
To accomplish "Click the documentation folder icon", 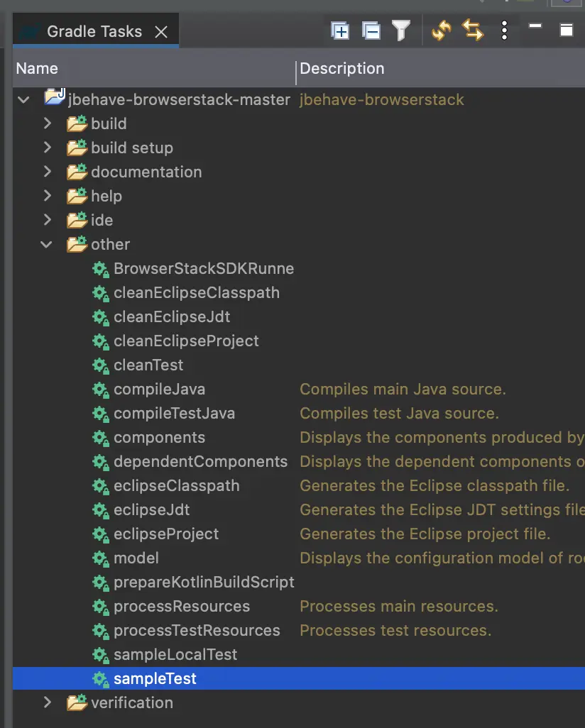I will [77, 172].
